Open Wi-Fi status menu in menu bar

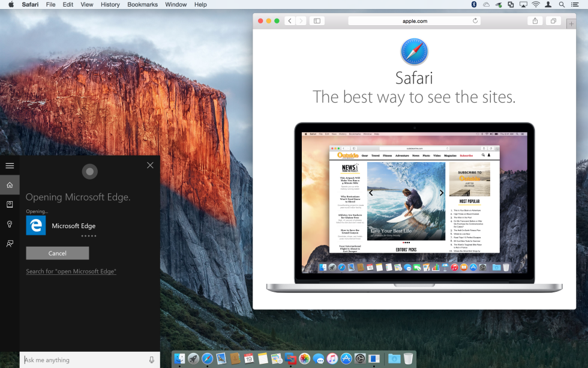tap(535, 4)
